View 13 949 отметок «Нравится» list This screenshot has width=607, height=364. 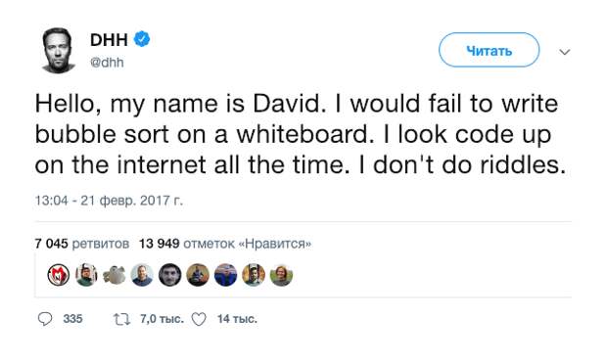tap(225, 244)
